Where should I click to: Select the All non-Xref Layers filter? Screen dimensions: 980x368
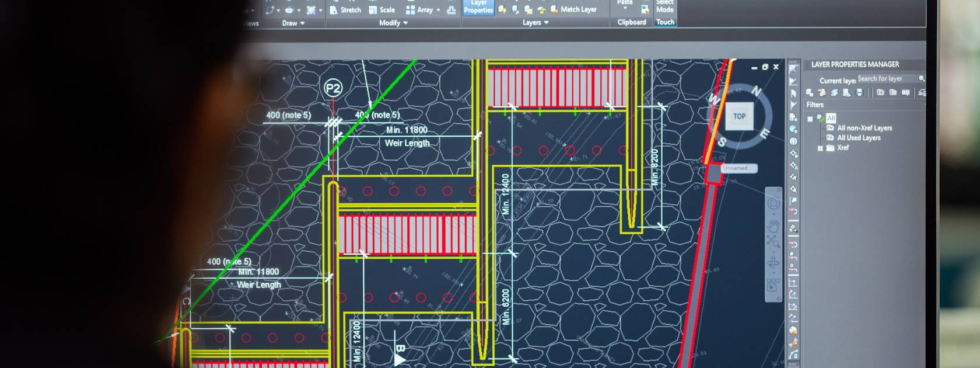864,128
